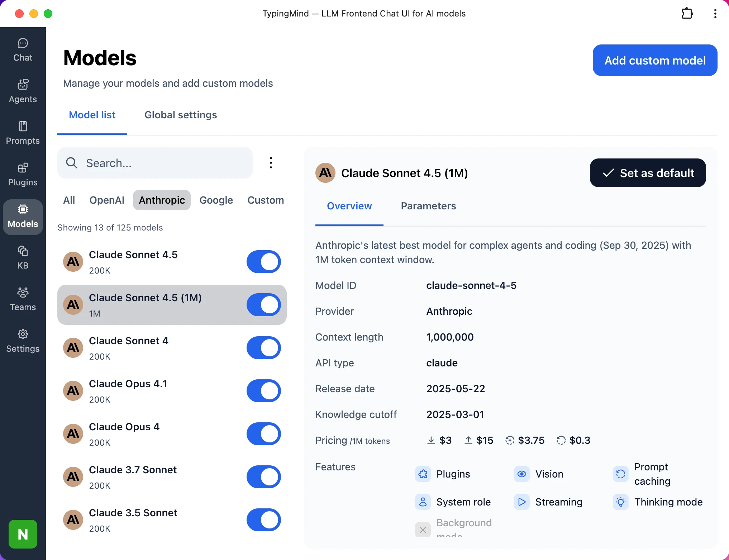729x560 pixels.
Task: Open the Parameters tab
Action: [x=428, y=206]
